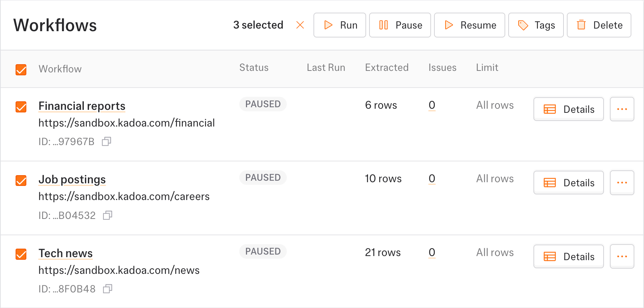View Details for Job postings

(x=568, y=183)
